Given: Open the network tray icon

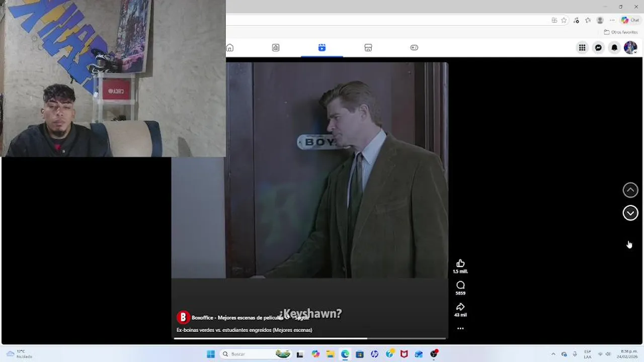Looking at the screenshot, I should pyautogui.click(x=600, y=354).
